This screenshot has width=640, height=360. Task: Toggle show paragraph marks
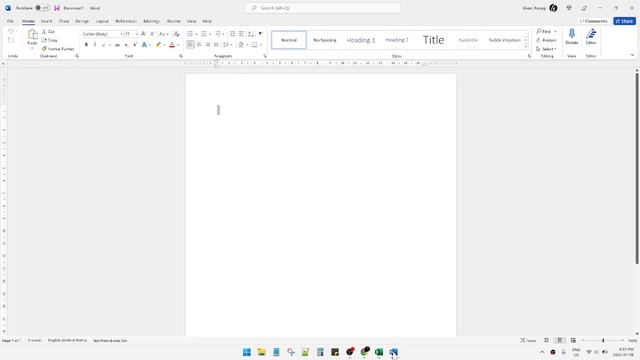click(260, 34)
